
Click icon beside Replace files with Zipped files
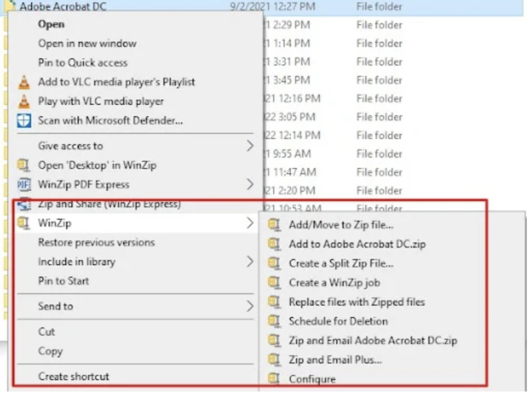click(274, 301)
